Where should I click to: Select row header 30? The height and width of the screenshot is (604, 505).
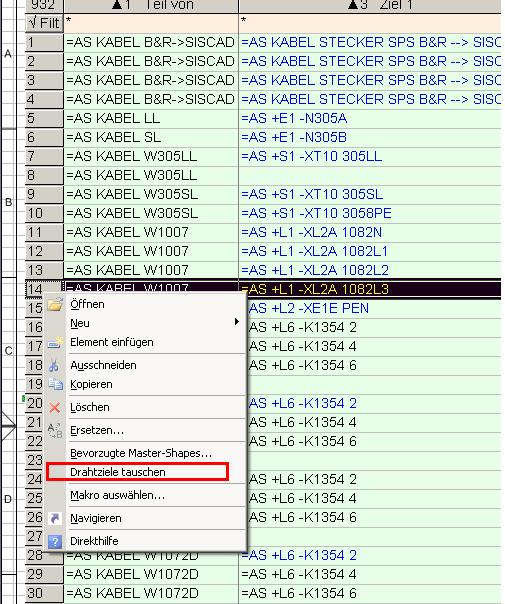[x=44, y=593]
